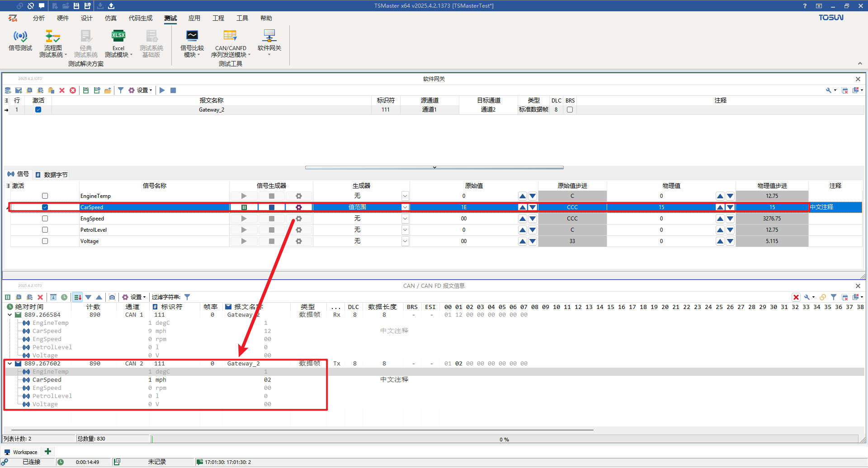
Task: Click the wrench icon in the 软件网关 window
Action: pyautogui.click(x=829, y=90)
